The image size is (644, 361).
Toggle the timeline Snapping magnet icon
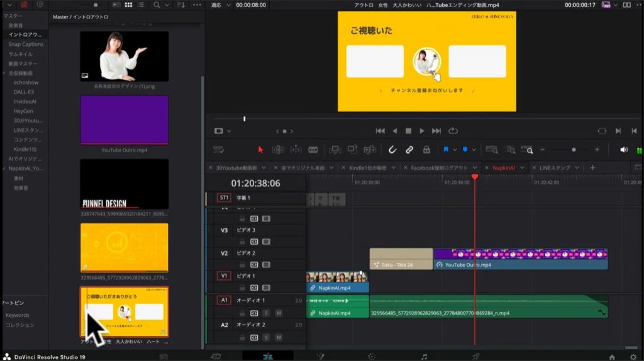[x=391, y=150]
